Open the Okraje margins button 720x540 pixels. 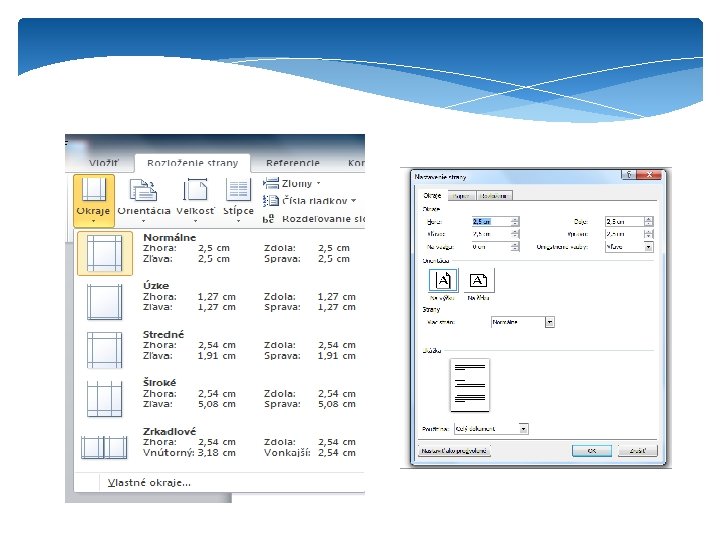pos(94,201)
